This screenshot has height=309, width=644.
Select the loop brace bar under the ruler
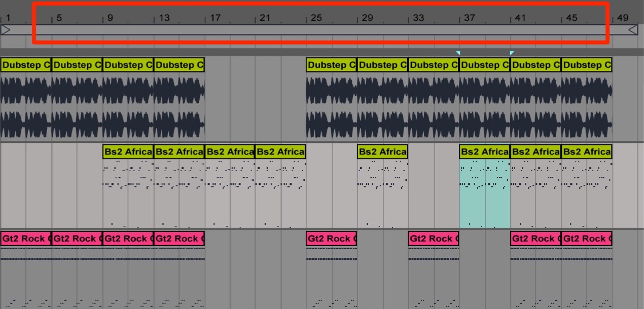point(319,30)
